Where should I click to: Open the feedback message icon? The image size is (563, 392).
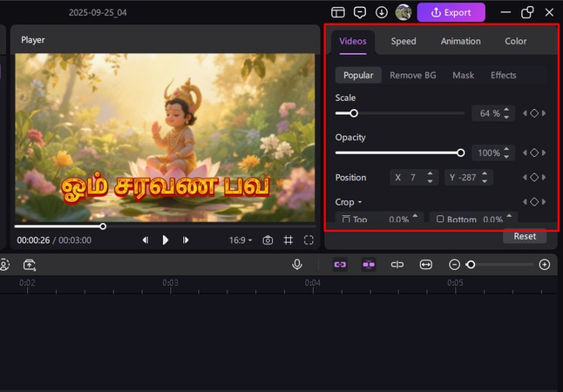pyautogui.click(x=360, y=12)
